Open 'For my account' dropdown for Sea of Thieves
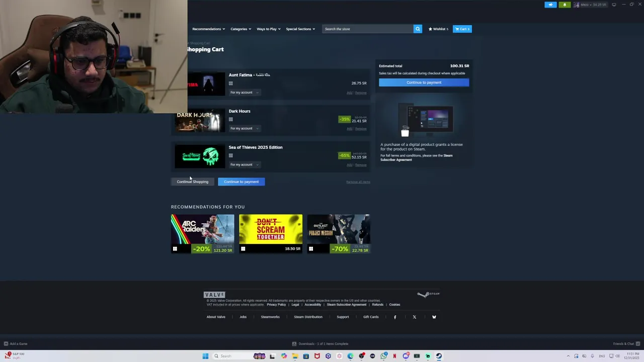The height and width of the screenshot is (362, 644). [244, 164]
